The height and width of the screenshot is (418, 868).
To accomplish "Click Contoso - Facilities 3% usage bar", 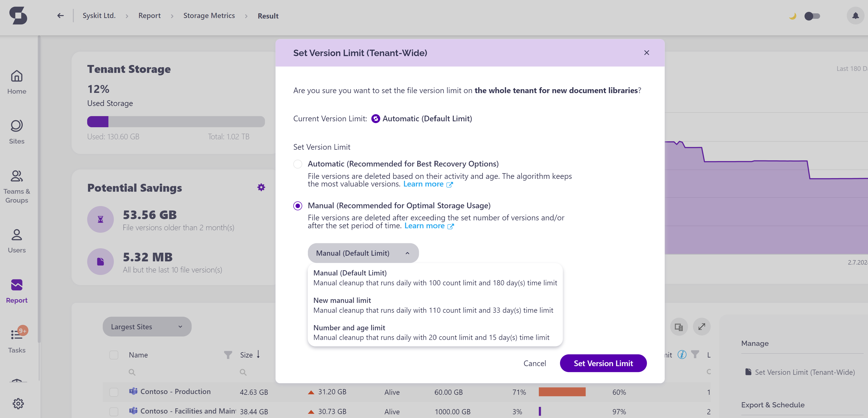I will point(540,411).
